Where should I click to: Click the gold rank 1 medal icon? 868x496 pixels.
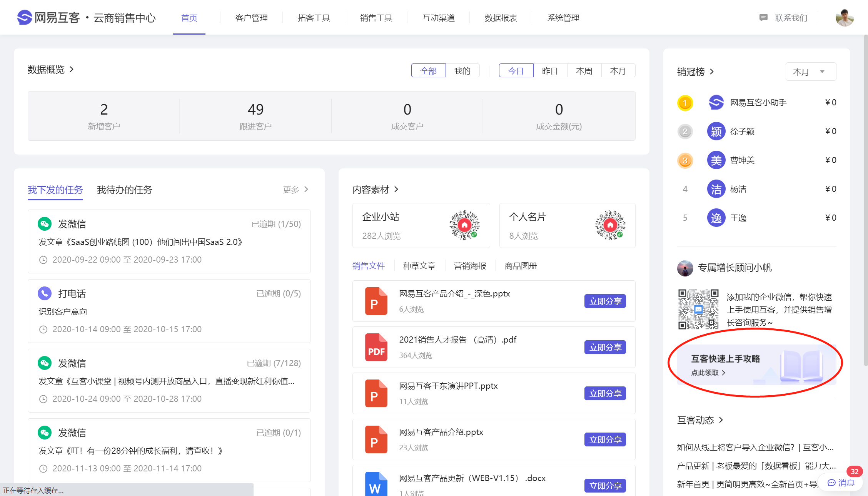coord(685,103)
